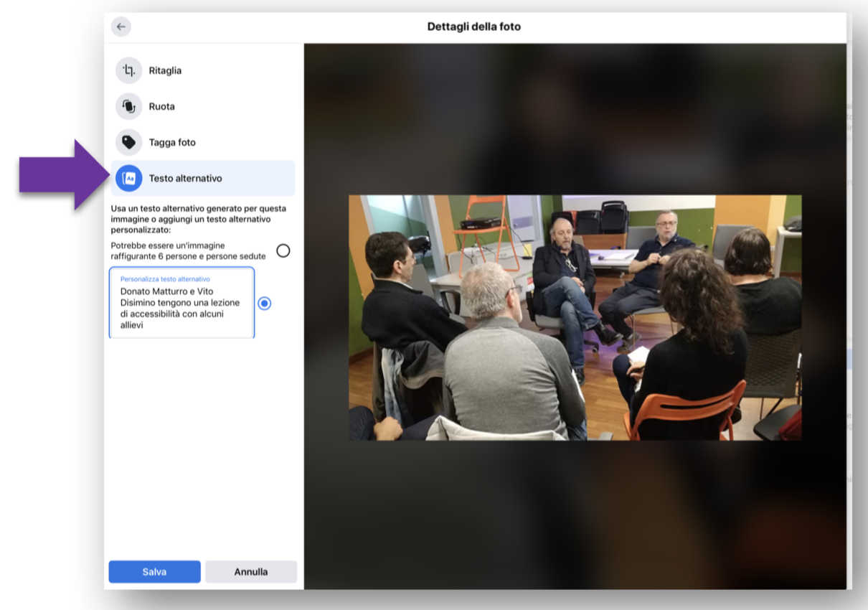The width and height of the screenshot is (868, 610).
Task: Open the Ritaglia option
Action: tap(202, 70)
